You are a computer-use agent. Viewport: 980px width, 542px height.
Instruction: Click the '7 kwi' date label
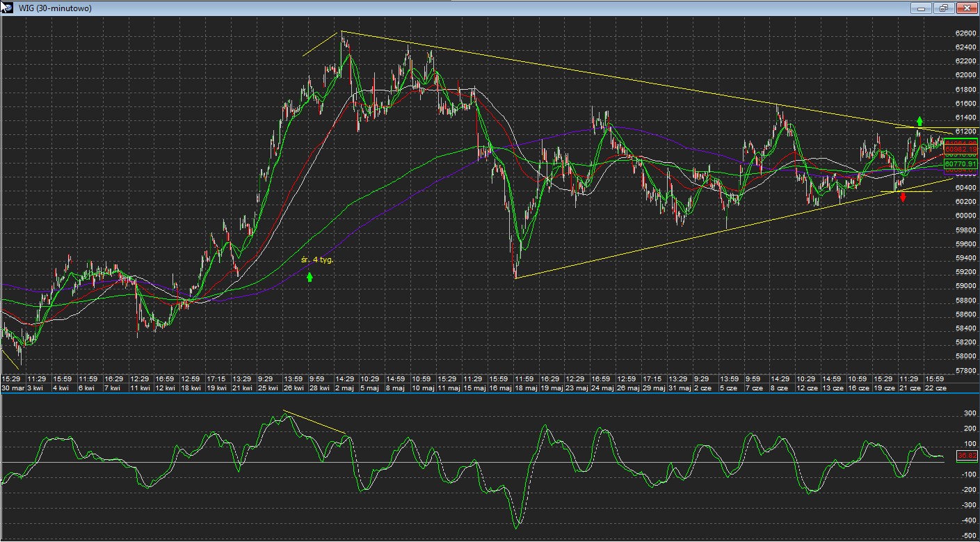113,388
